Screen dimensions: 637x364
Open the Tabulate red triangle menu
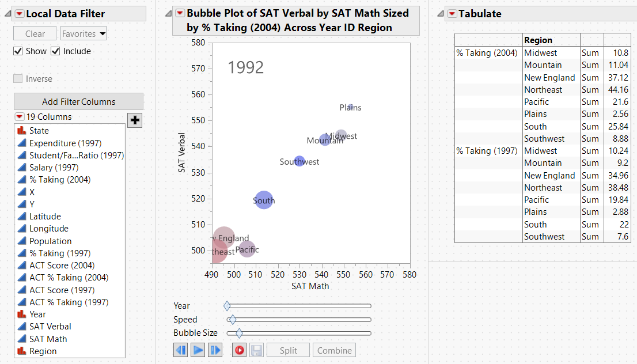coord(452,14)
